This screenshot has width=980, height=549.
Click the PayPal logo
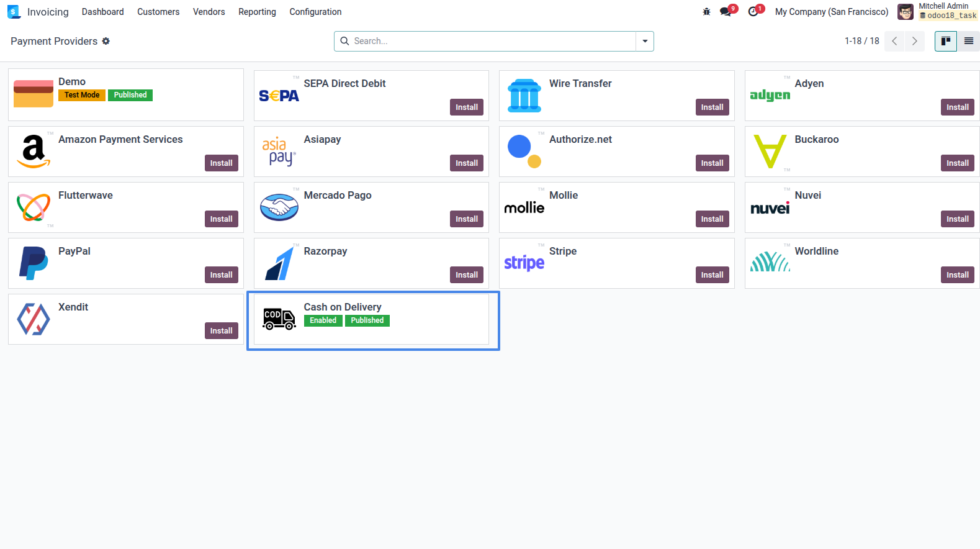pos(34,263)
